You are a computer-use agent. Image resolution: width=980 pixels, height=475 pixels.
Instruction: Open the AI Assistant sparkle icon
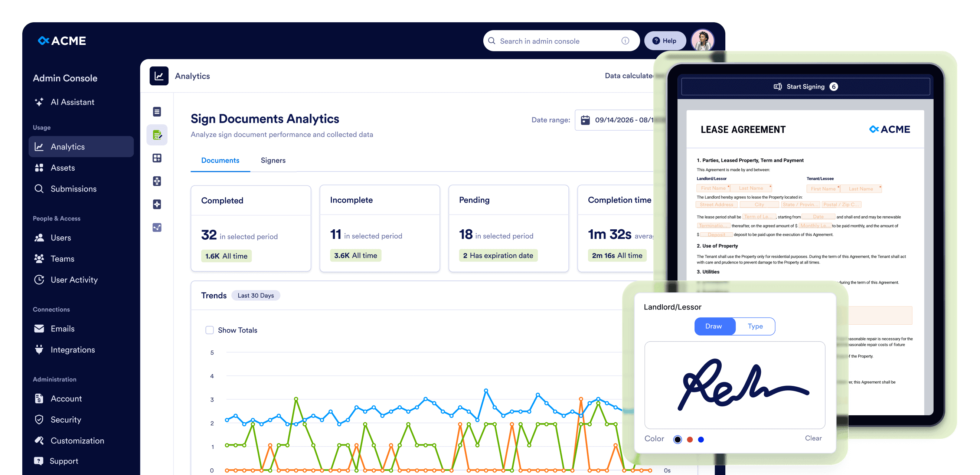[39, 102]
